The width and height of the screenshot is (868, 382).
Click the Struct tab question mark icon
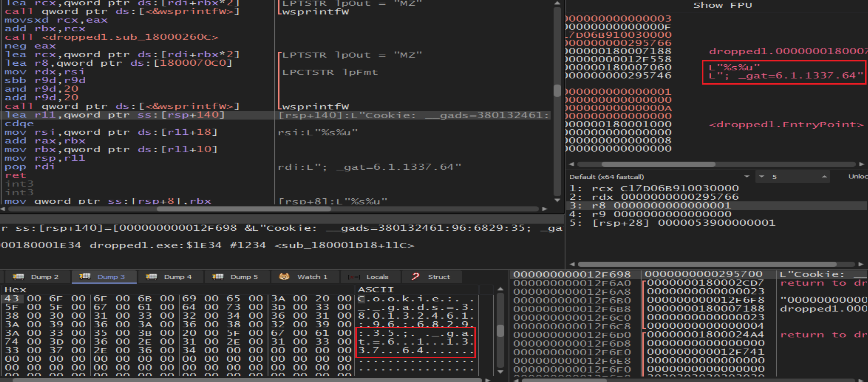[x=415, y=277]
